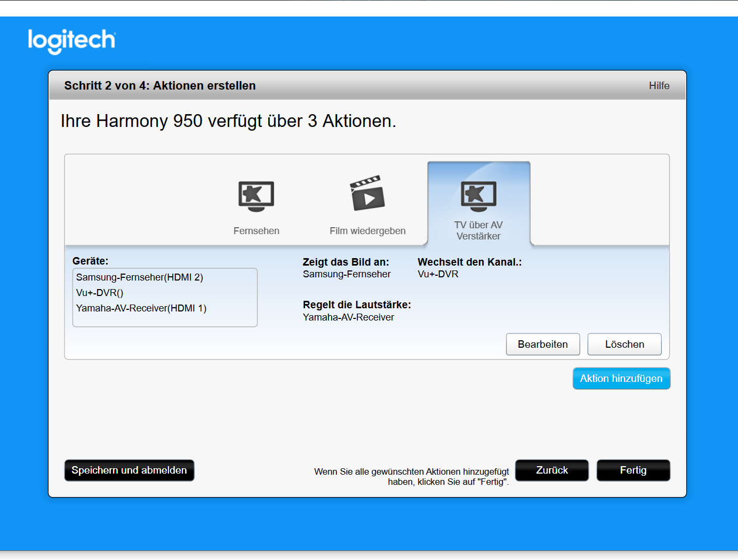
Task: Open the TV über AV Verstärker tab label
Action: (478, 230)
